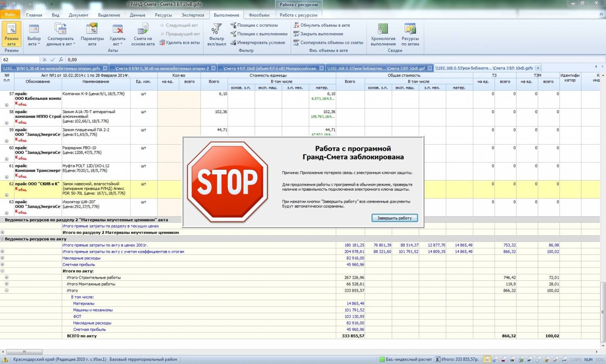This screenshot has width=606, height=364.
Task: Toggle Фильтр вкл/выкл funnel button
Action: pos(217,34)
